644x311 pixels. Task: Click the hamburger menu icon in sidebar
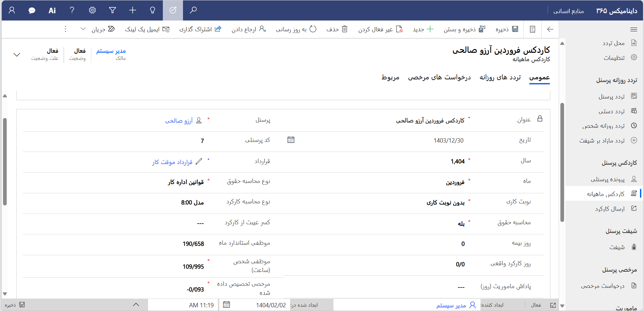click(634, 30)
